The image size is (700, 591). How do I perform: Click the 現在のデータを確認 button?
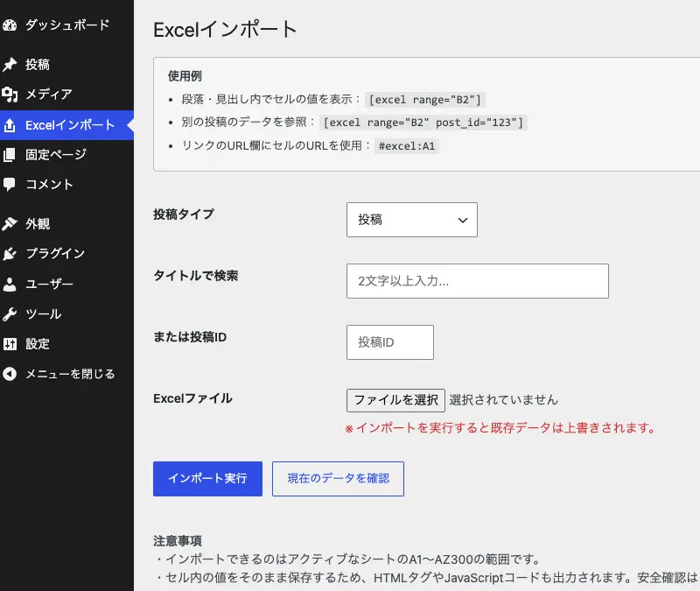click(338, 479)
